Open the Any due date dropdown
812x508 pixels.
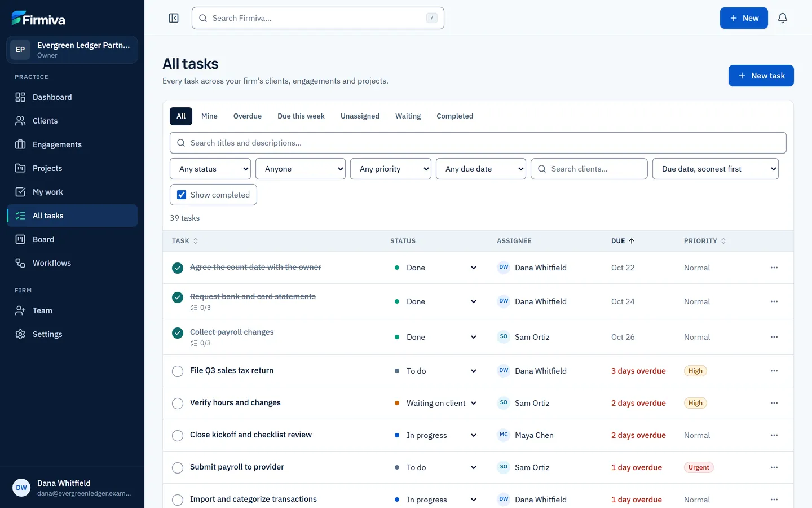tap(481, 169)
